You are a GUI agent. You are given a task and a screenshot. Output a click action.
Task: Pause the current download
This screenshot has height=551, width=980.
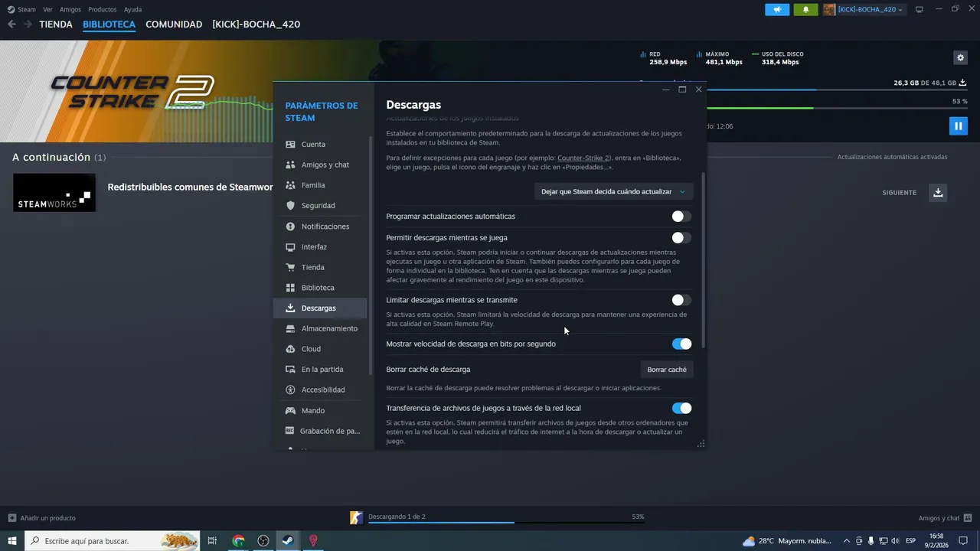[958, 126]
